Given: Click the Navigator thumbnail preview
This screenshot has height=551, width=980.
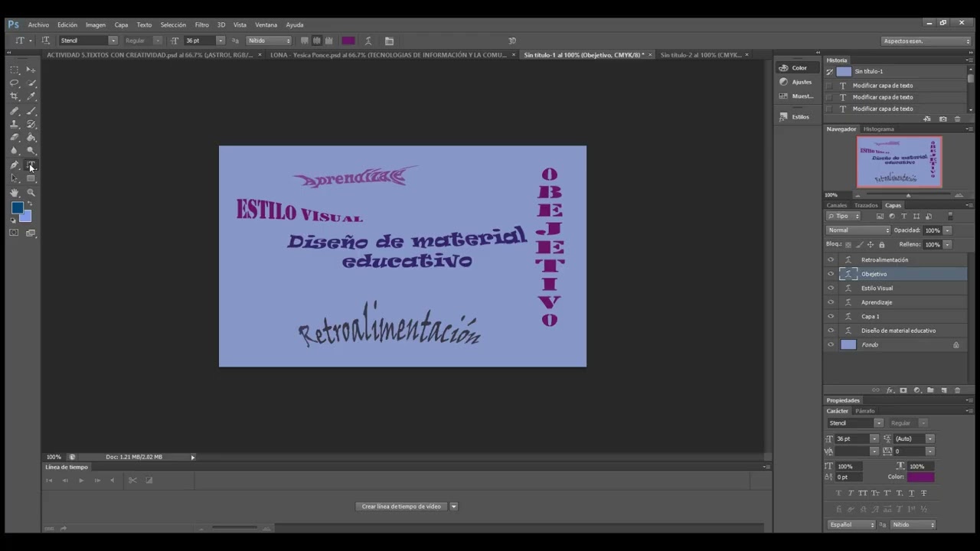Looking at the screenshot, I should coord(899,161).
